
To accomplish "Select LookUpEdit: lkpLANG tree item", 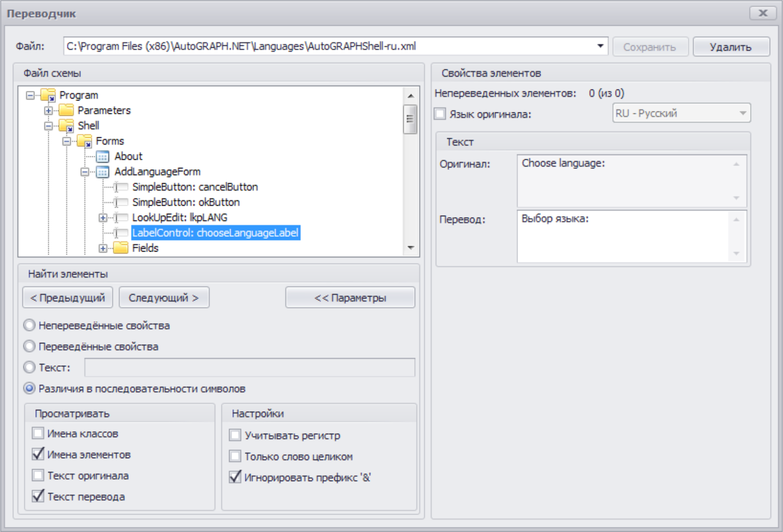I will [180, 218].
